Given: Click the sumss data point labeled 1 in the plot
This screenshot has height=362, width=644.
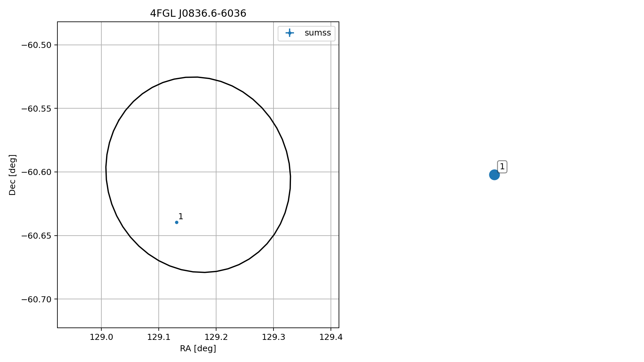Looking at the screenshot, I should [177, 222].
